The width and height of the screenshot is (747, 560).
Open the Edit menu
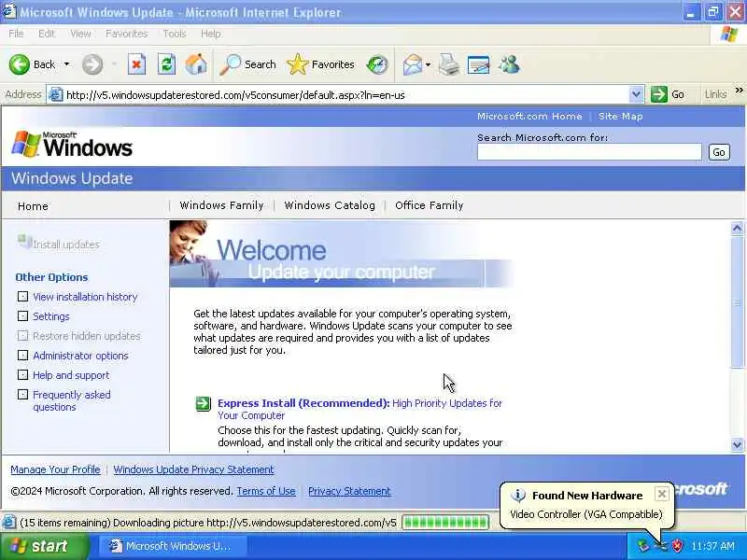[x=46, y=34]
